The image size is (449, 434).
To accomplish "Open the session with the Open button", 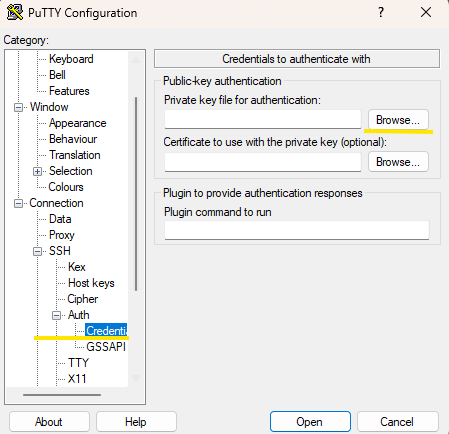I will point(310,422).
